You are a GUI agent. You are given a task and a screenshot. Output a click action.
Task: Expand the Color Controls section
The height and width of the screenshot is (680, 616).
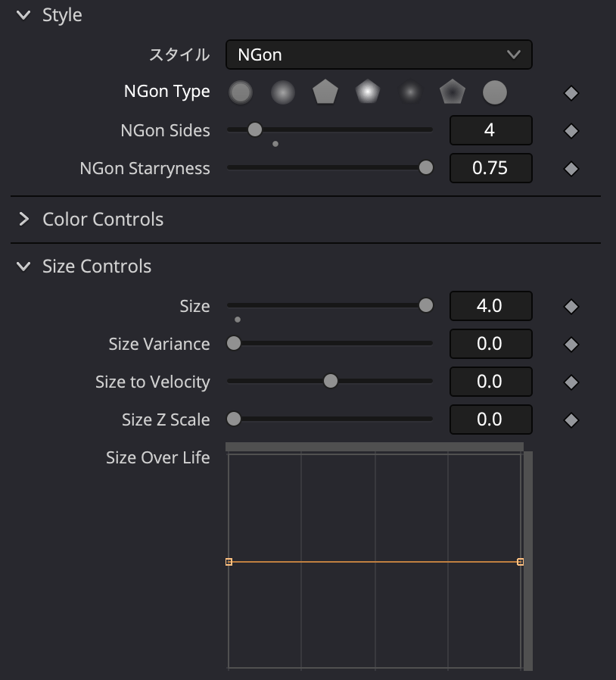24,220
